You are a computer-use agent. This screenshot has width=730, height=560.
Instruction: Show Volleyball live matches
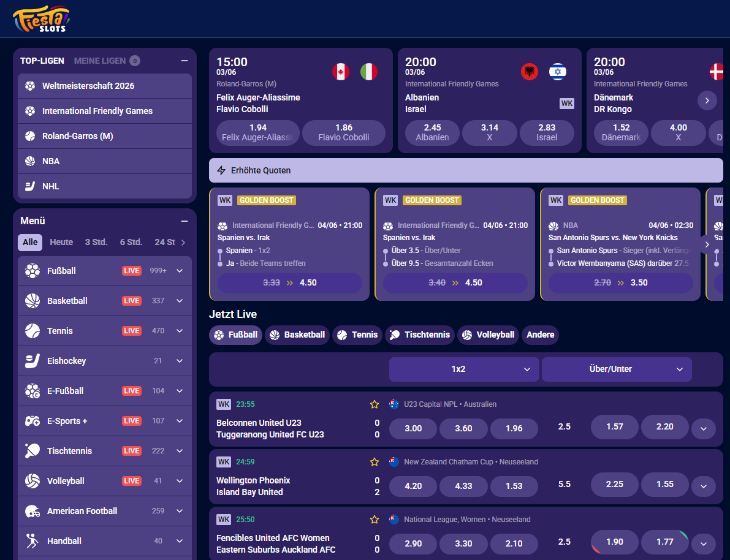click(489, 335)
